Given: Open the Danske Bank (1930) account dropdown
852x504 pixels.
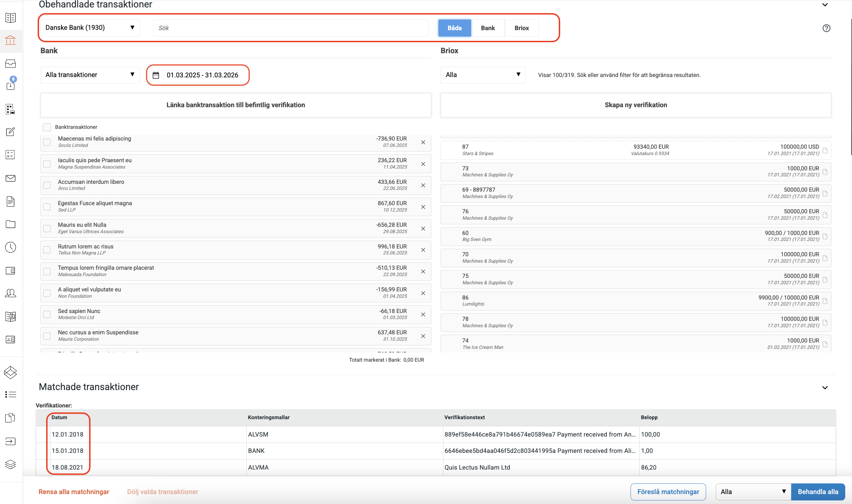Looking at the screenshot, I should [90, 28].
